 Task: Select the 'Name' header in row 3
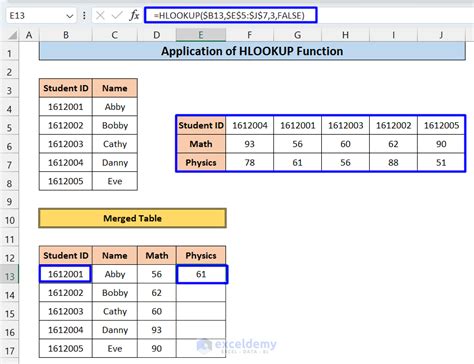pyautogui.click(x=115, y=88)
